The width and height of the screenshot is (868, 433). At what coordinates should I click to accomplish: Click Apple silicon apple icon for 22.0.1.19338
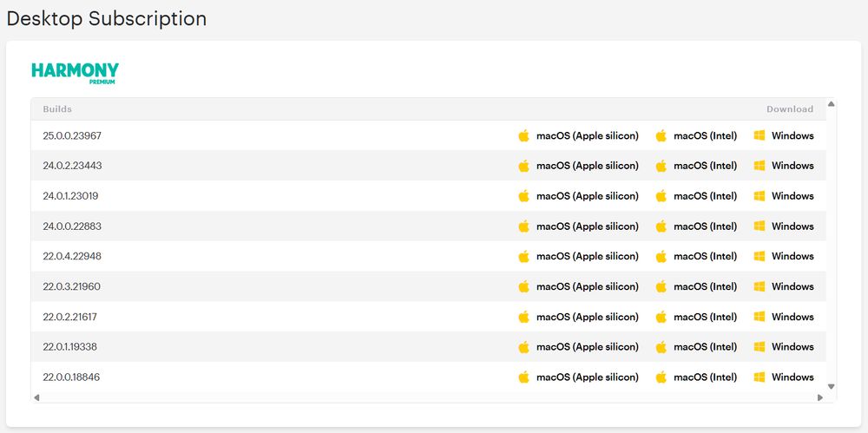pos(523,346)
